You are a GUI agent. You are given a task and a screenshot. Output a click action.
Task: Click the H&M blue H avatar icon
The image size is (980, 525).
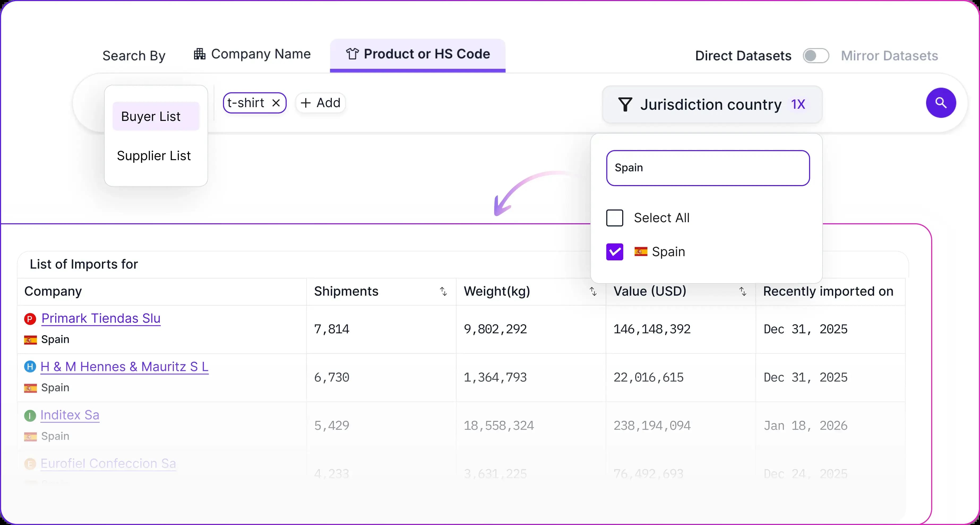30,367
